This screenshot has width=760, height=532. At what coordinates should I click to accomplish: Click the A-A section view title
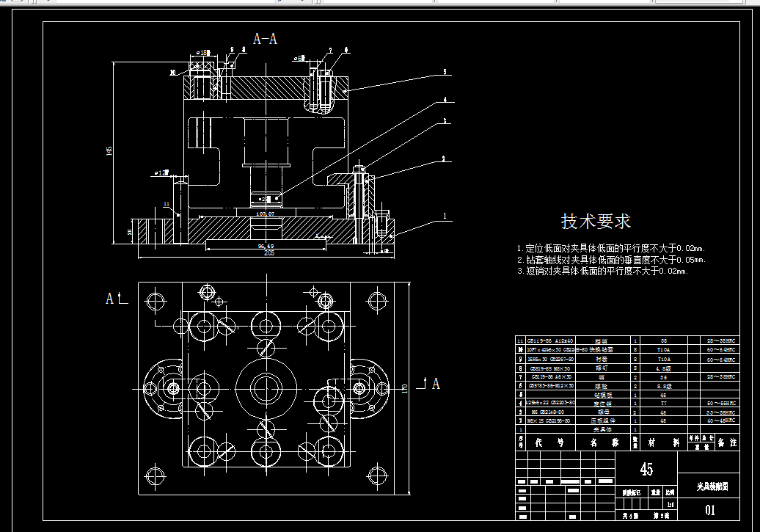tap(265, 39)
